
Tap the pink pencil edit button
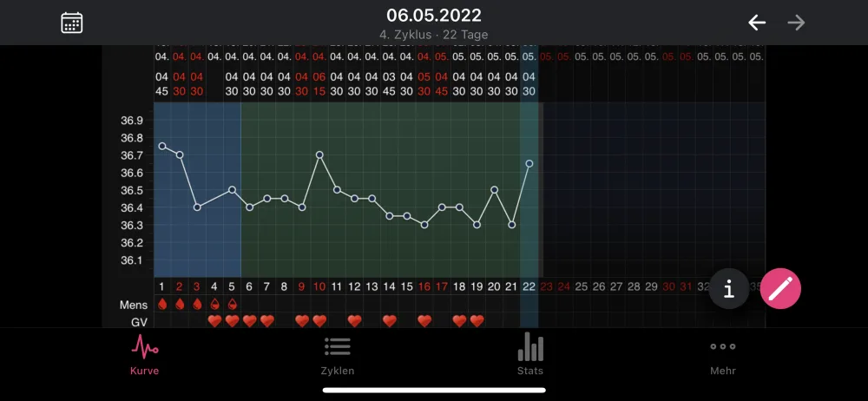tap(780, 288)
